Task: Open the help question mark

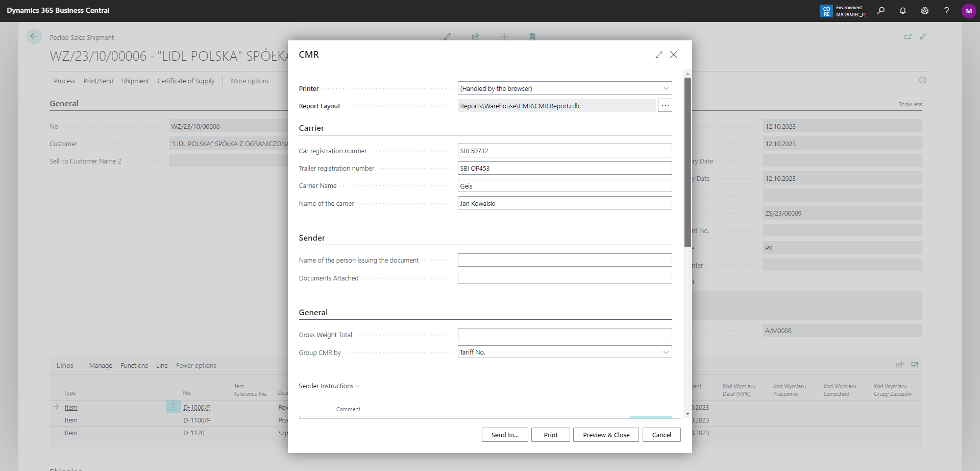Action: point(946,11)
